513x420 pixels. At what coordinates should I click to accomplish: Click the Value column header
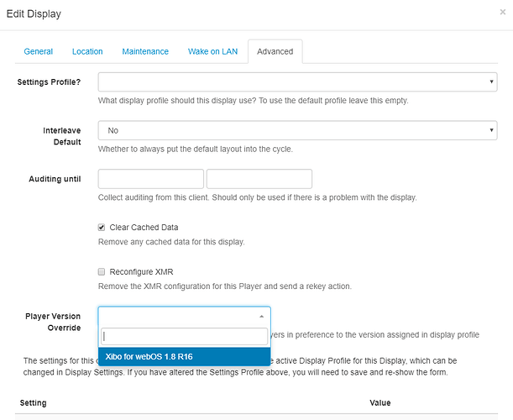380,403
